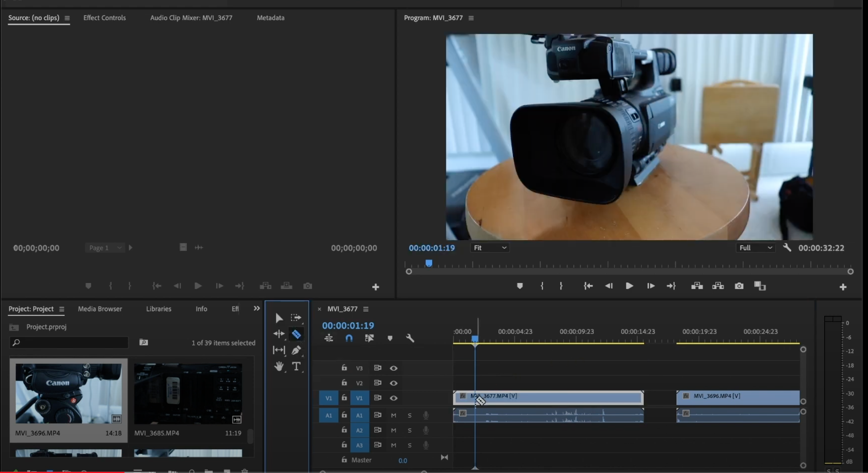Step back one frame in Program monitor
Screen dimensions: 868x473
[x=609, y=286]
